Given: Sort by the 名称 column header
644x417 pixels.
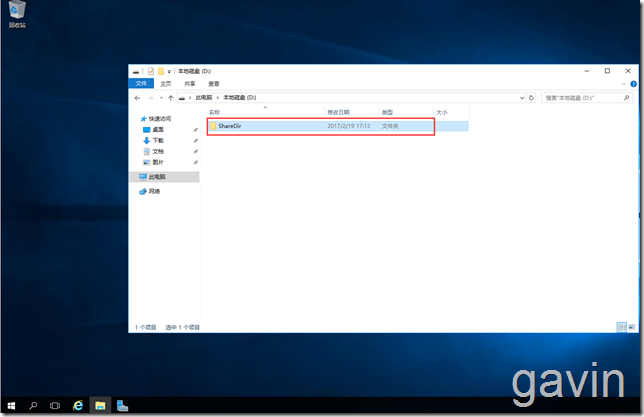Looking at the screenshot, I should tap(214, 112).
